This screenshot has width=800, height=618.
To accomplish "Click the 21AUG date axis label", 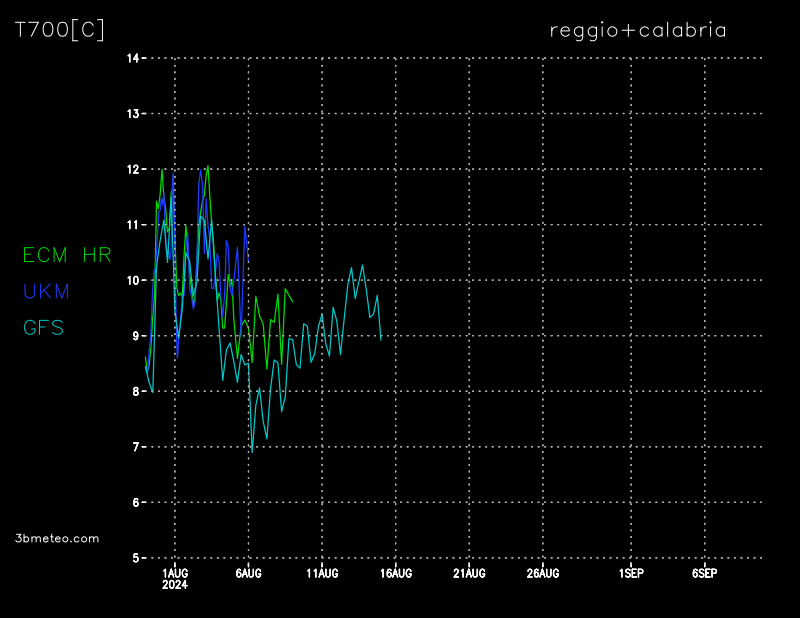I will pos(469,573).
